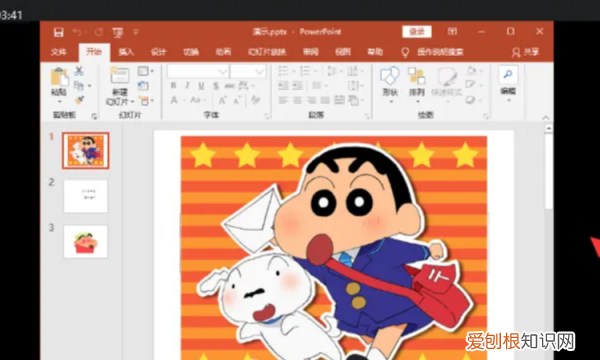Toggle Center paragraph alignment
Image resolution: width=600 pixels, height=360 pixels.
point(297,100)
